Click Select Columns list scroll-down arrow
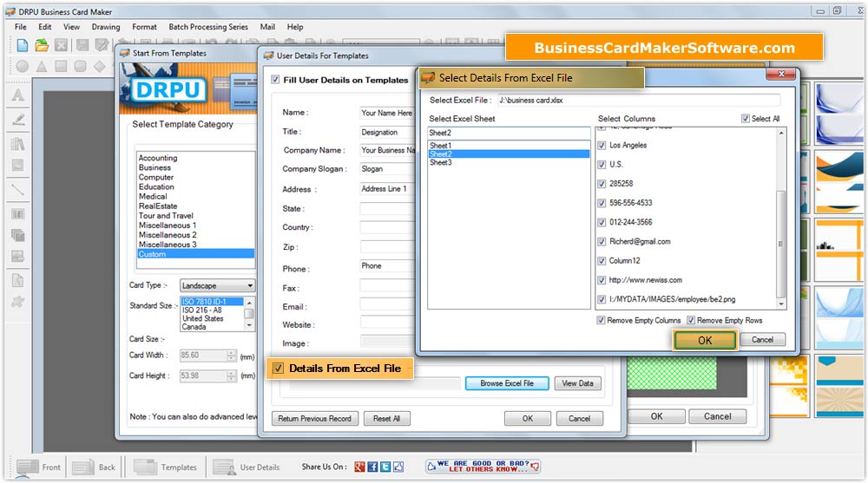The image size is (868, 483). tap(781, 304)
